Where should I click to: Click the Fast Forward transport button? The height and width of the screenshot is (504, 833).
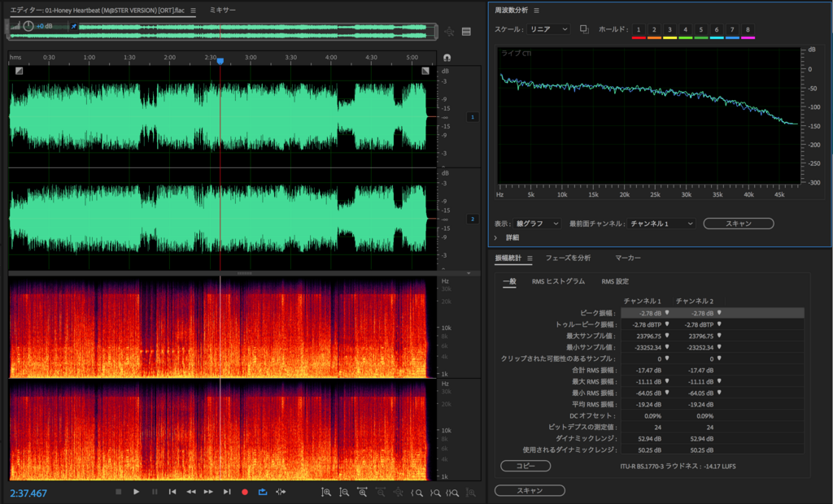tap(209, 492)
